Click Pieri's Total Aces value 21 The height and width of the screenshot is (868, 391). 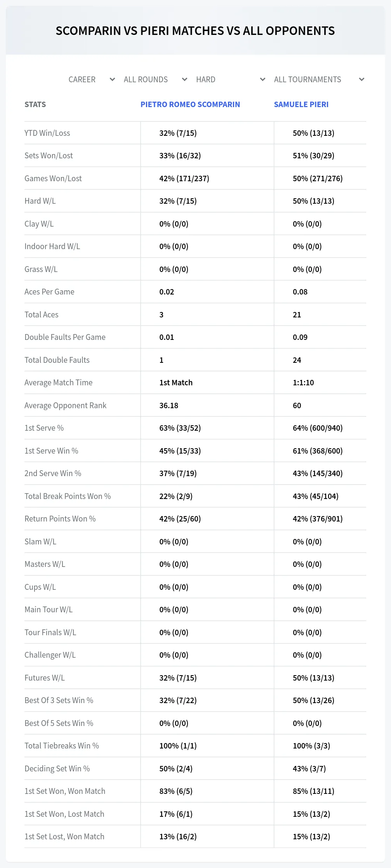[297, 315]
